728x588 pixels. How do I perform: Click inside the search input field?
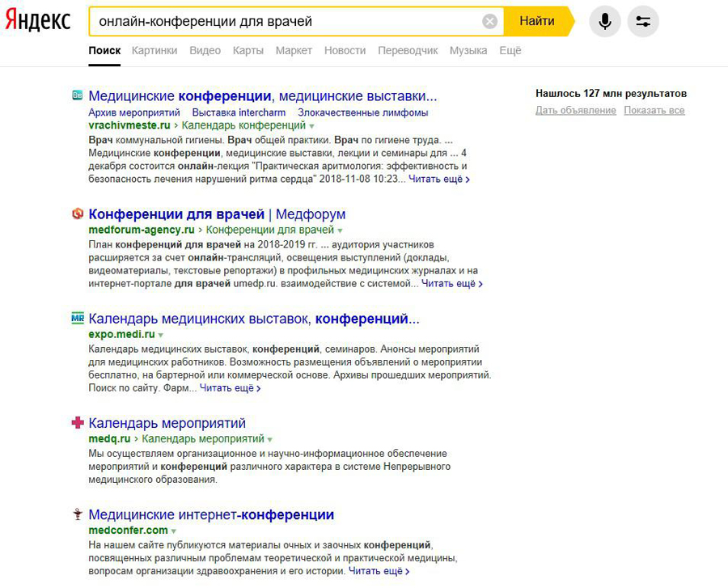click(283, 22)
